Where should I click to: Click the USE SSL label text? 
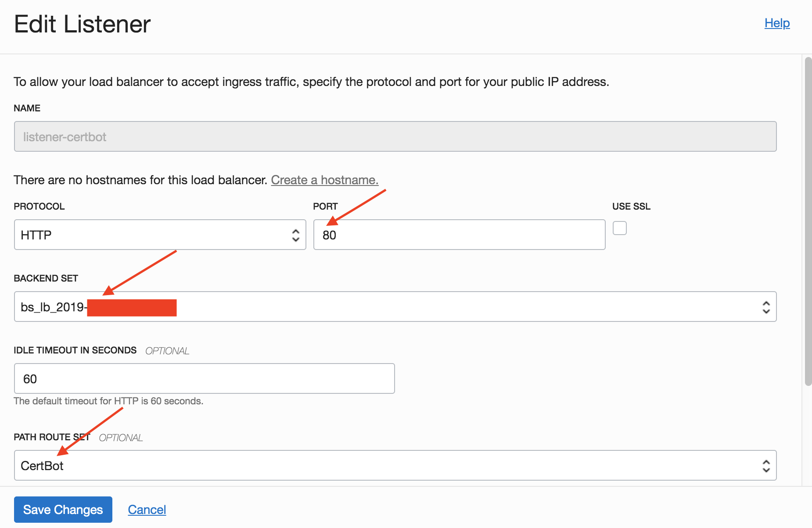click(631, 207)
